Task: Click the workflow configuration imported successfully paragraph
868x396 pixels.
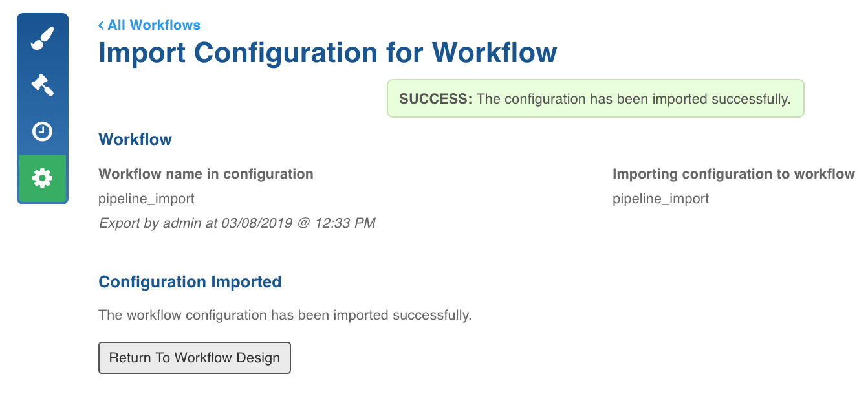Action: [285, 316]
